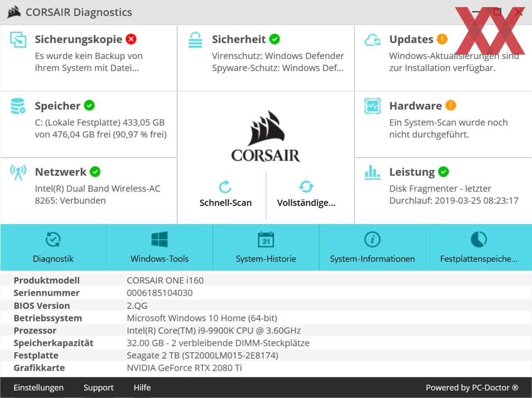532x398 pixels.
Task: Click the Sicherungskopie backup icon
Action: [x=18, y=39]
